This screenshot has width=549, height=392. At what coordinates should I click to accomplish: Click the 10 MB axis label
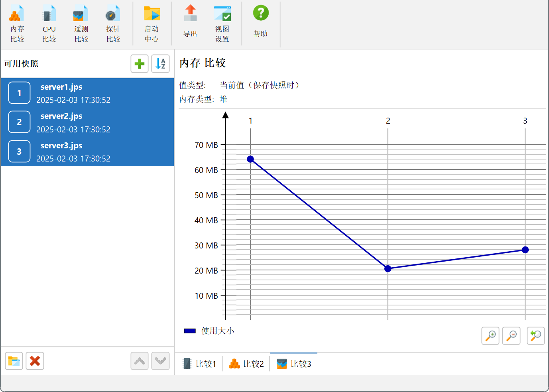coord(206,296)
